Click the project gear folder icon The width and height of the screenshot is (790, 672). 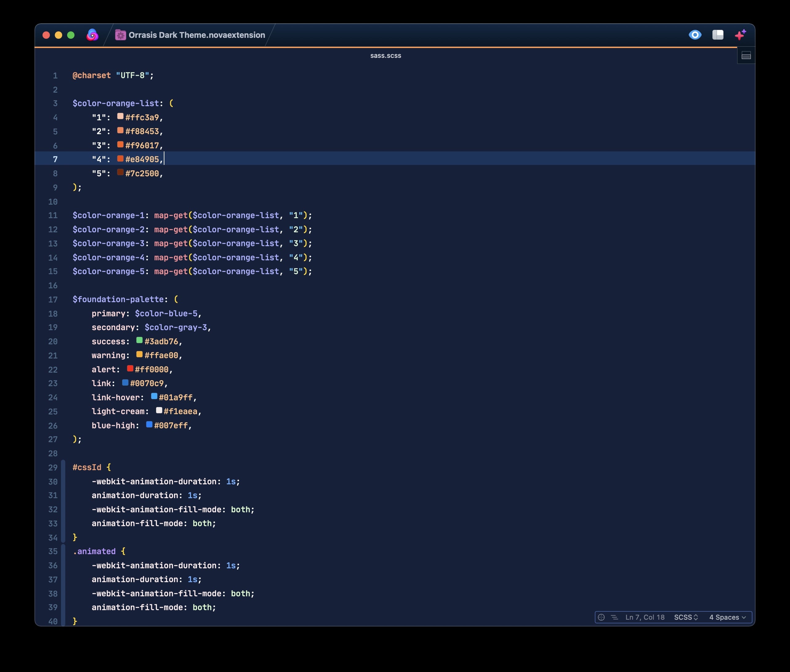pos(120,35)
